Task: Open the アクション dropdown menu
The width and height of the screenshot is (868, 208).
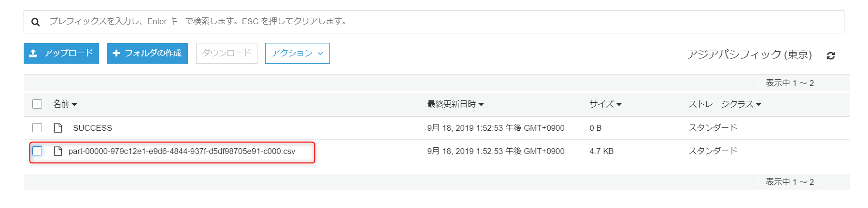Action: [298, 53]
